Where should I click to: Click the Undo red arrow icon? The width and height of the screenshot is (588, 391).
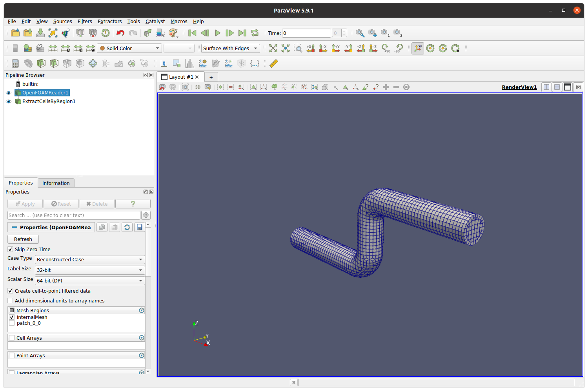(120, 33)
